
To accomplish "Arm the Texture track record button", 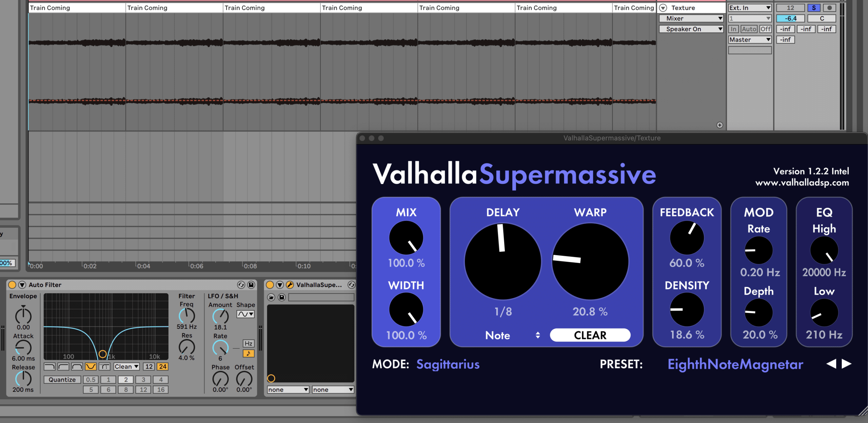I will point(829,8).
